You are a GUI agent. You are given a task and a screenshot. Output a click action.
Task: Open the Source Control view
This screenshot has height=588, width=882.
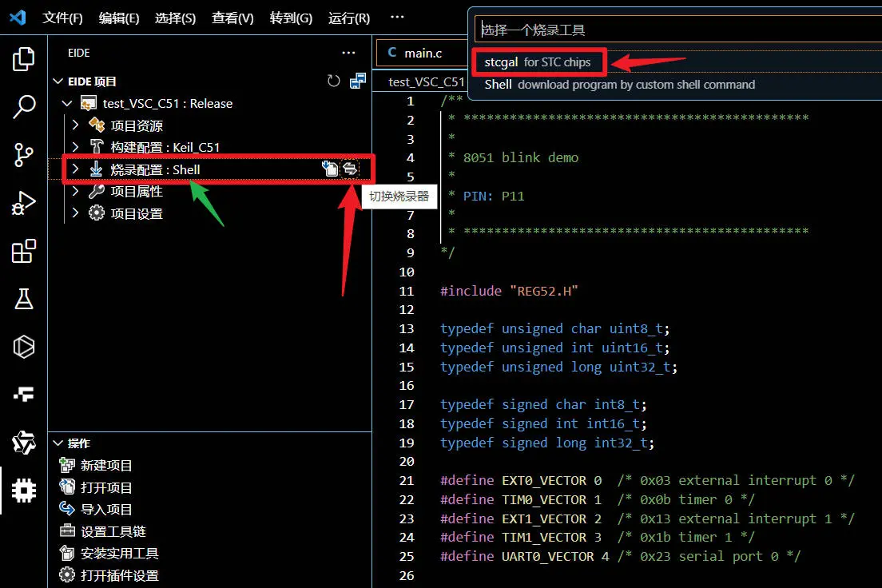tap(23, 155)
